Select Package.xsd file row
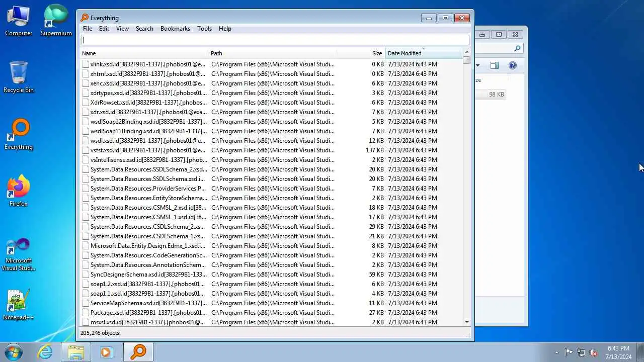The height and width of the screenshot is (362, 644). tap(271, 313)
